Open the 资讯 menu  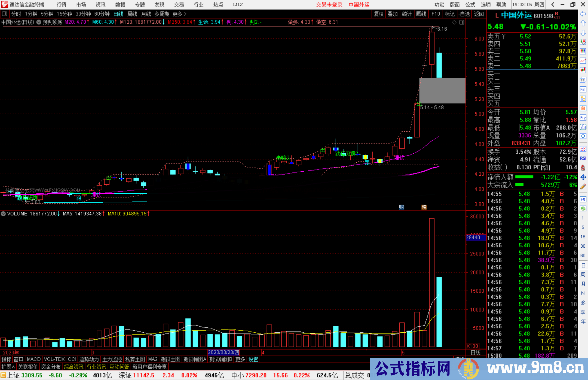101,5
